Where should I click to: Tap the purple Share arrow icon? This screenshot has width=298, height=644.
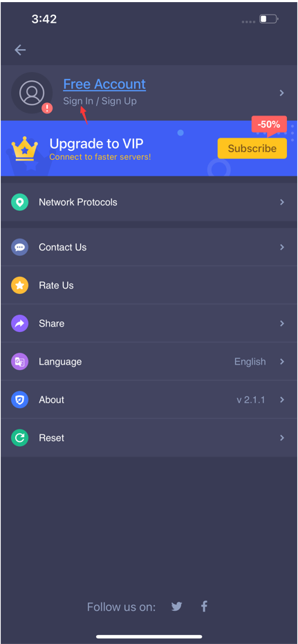coord(19,323)
